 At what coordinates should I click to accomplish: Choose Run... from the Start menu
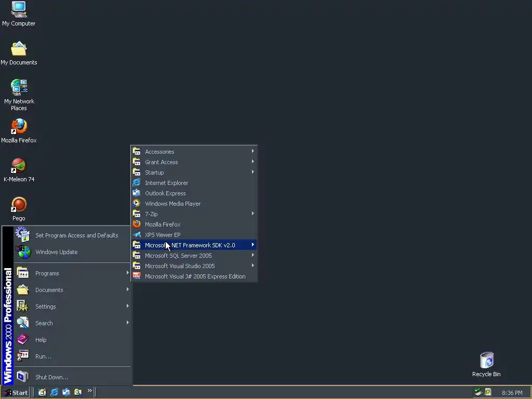point(72,356)
